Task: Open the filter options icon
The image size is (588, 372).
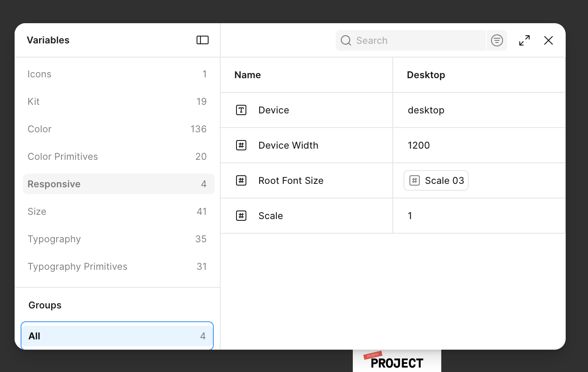Action: point(497,40)
